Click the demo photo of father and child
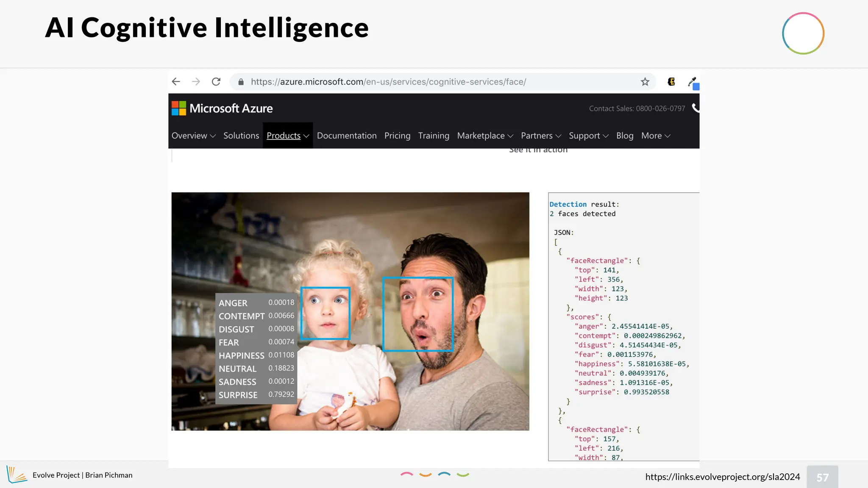This screenshot has width=868, height=488. tap(350, 311)
